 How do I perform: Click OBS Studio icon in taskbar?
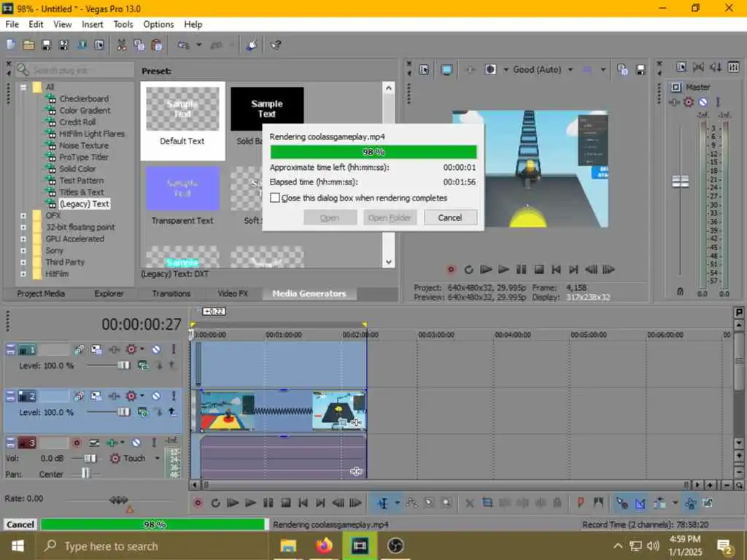pyautogui.click(x=395, y=545)
